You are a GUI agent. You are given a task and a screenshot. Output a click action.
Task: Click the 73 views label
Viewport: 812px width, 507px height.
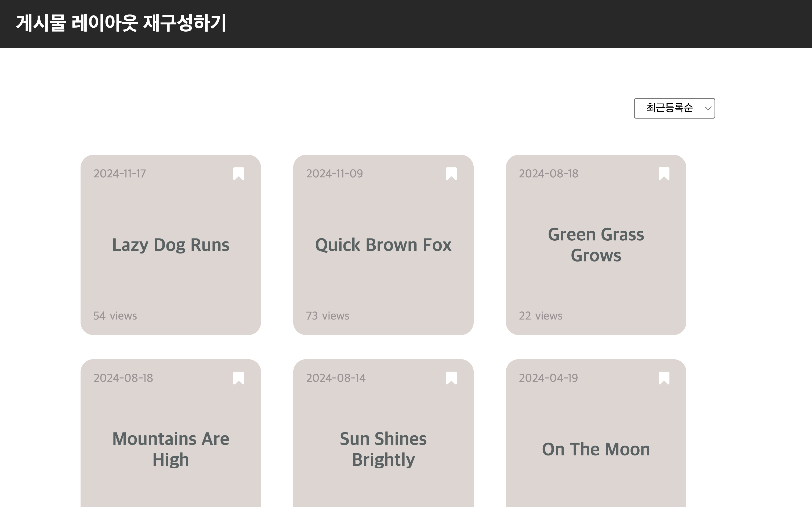(328, 316)
